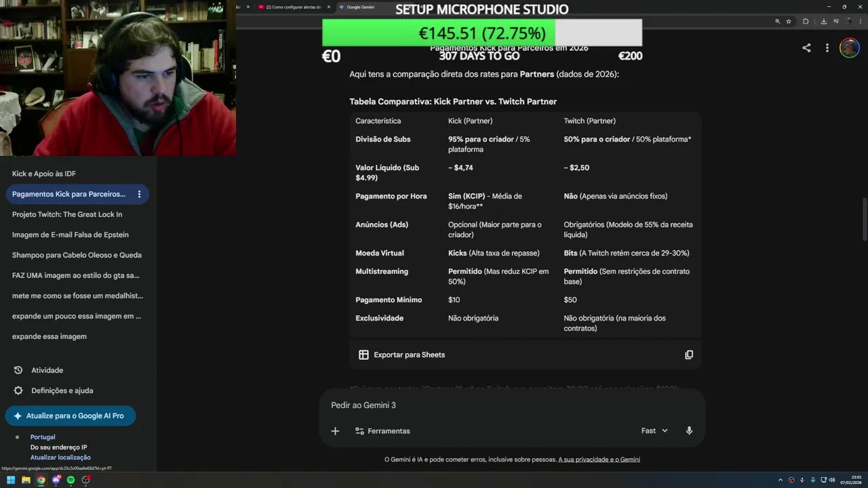
Task: Click 'Multistreaming' row label
Action: click(382, 271)
